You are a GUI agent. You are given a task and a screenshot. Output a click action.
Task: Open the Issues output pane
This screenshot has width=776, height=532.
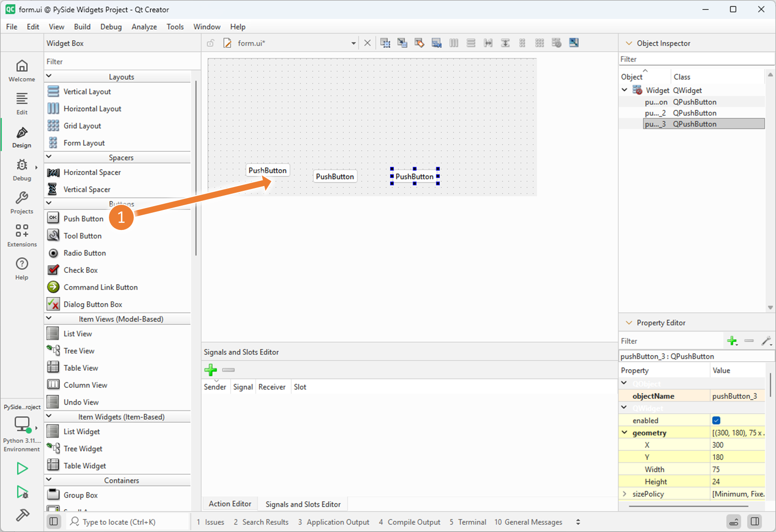click(211, 522)
